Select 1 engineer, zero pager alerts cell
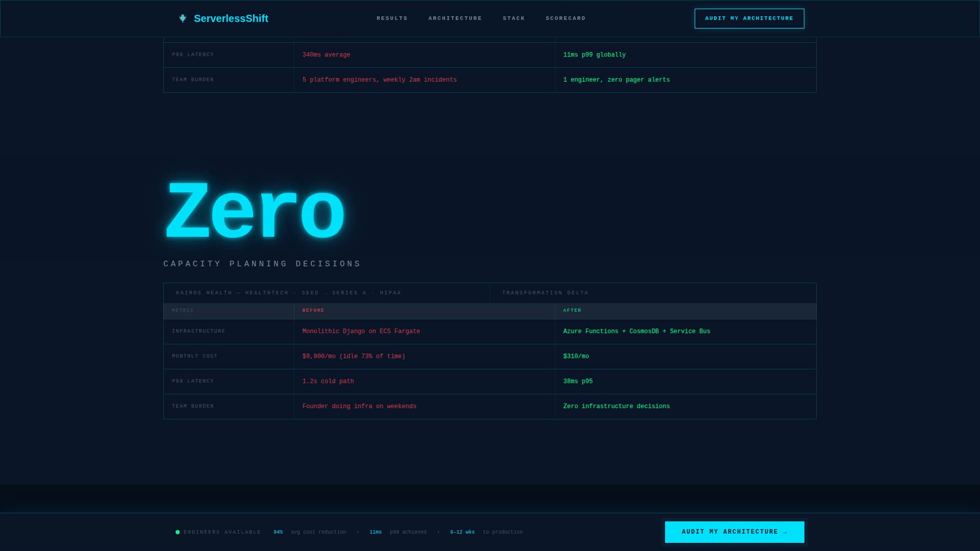 click(x=685, y=80)
